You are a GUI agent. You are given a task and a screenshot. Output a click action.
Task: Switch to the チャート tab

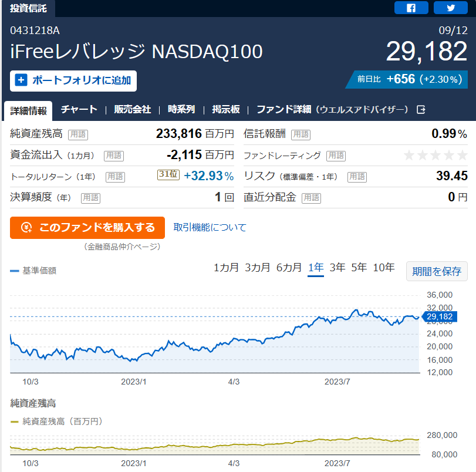click(x=79, y=109)
